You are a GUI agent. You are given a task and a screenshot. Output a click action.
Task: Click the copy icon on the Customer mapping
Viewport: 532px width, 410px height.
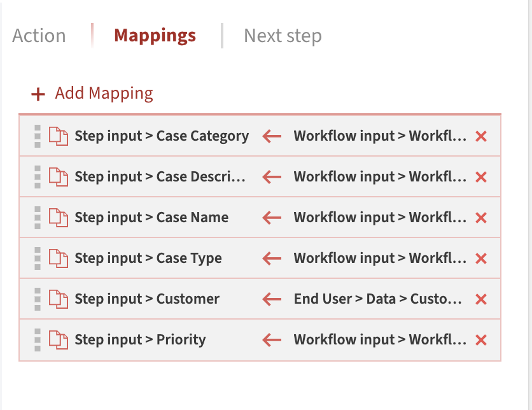coord(59,299)
